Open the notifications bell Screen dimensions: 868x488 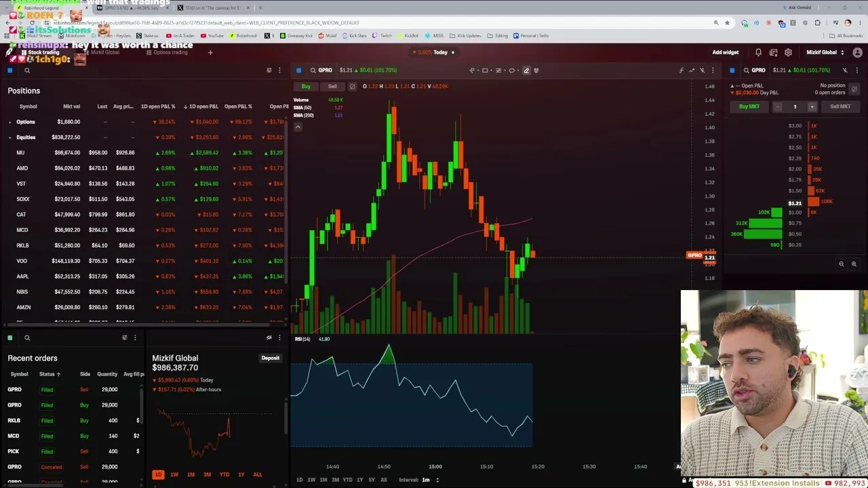tap(758, 52)
